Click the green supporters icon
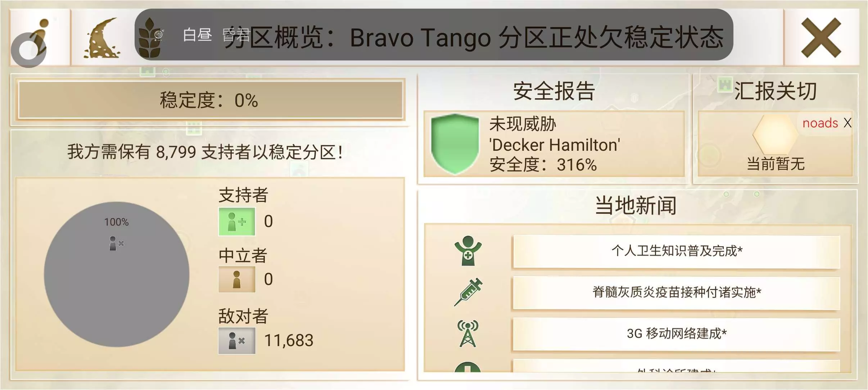The width and height of the screenshot is (868, 390). [237, 222]
